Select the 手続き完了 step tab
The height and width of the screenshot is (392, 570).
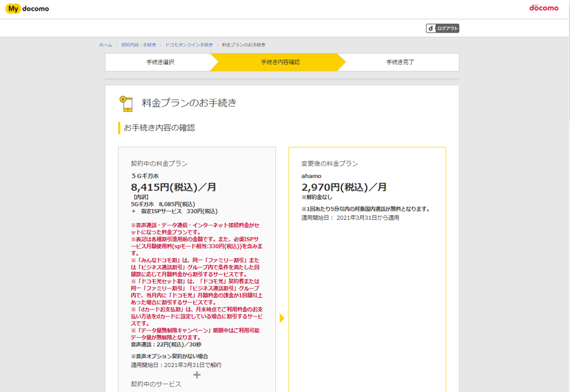[x=400, y=62]
